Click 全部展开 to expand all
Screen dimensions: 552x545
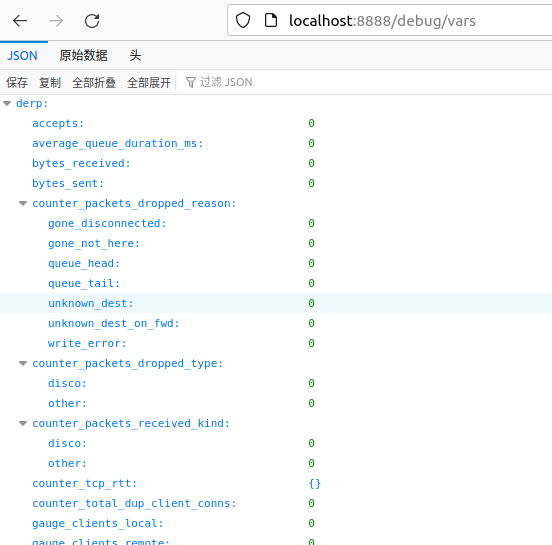(x=149, y=82)
